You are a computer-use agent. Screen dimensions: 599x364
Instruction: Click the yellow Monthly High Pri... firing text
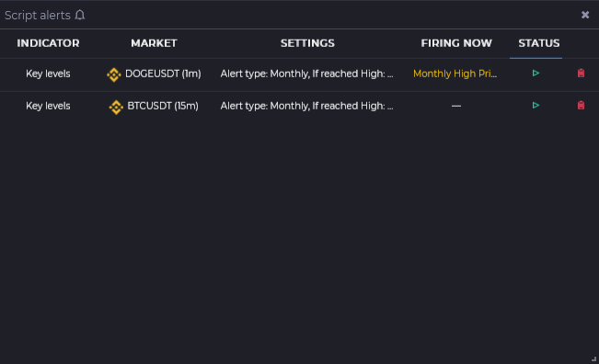pyautogui.click(x=455, y=74)
